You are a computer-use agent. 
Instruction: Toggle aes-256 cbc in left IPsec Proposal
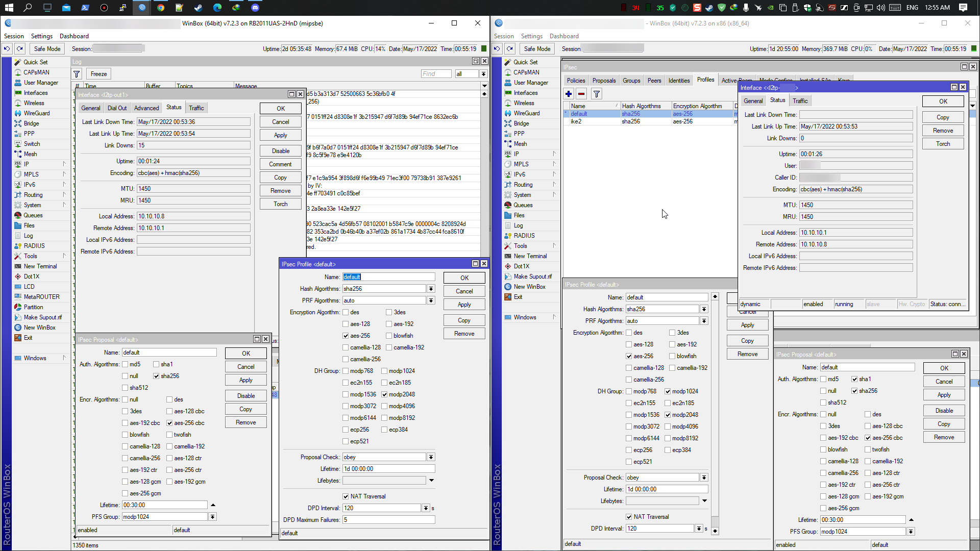click(169, 423)
